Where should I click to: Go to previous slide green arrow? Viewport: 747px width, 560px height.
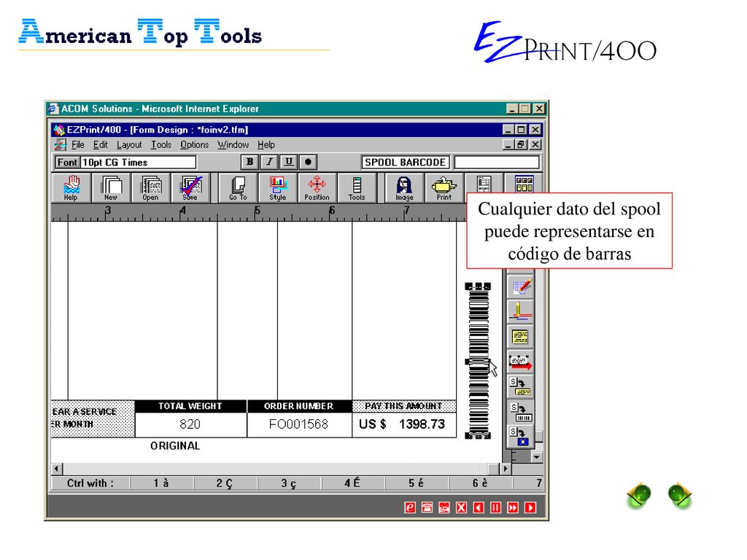pos(638,495)
